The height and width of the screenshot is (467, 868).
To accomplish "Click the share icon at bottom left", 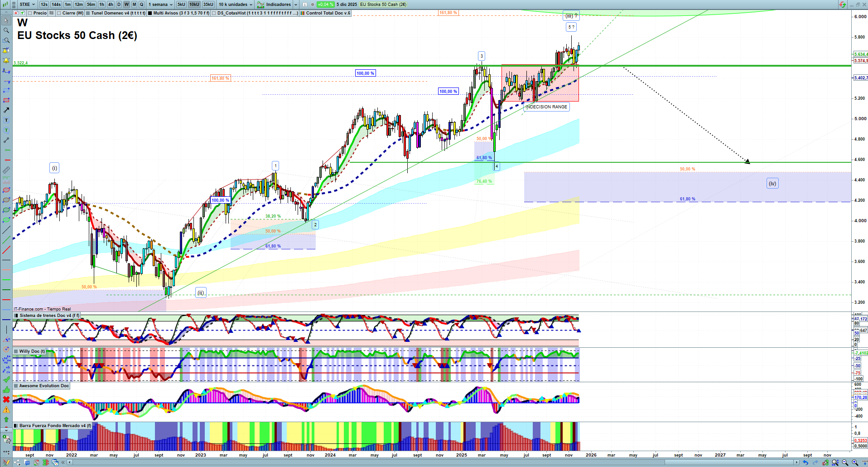I will pos(17,462).
